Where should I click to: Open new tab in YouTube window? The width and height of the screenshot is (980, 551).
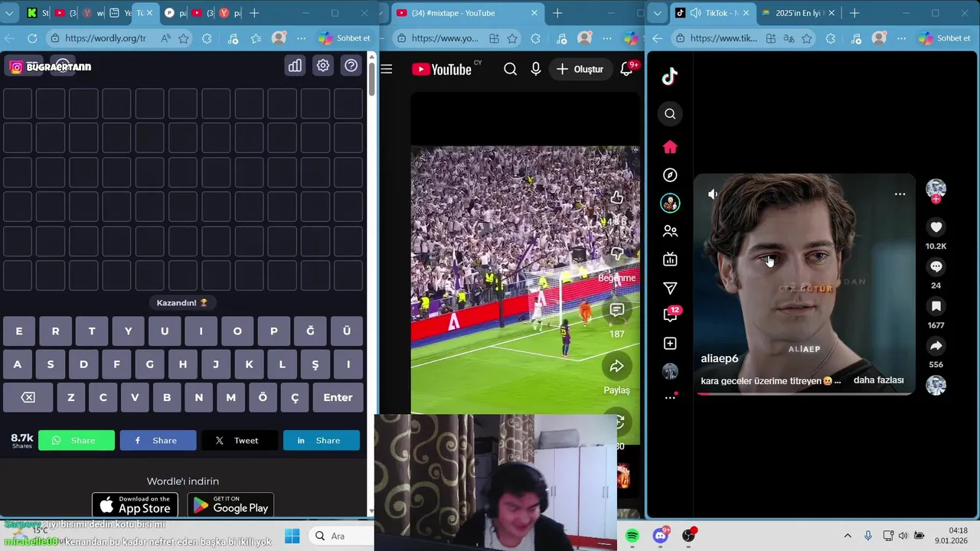click(557, 13)
